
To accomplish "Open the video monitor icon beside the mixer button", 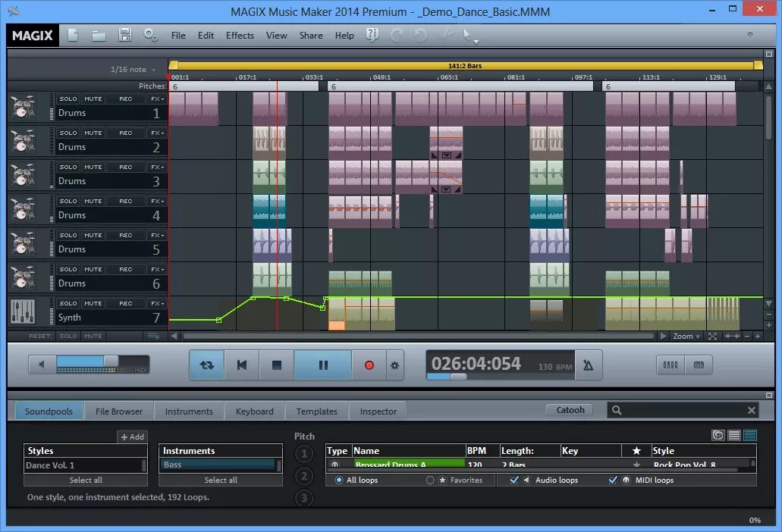I will coord(699,365).
